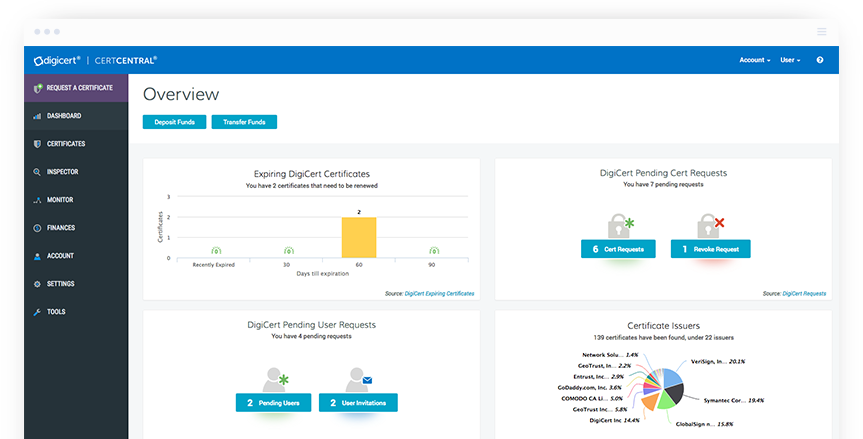863x439 pixels.
Task: Click the Request a Certificate shield icon
Action: [37, 88]
